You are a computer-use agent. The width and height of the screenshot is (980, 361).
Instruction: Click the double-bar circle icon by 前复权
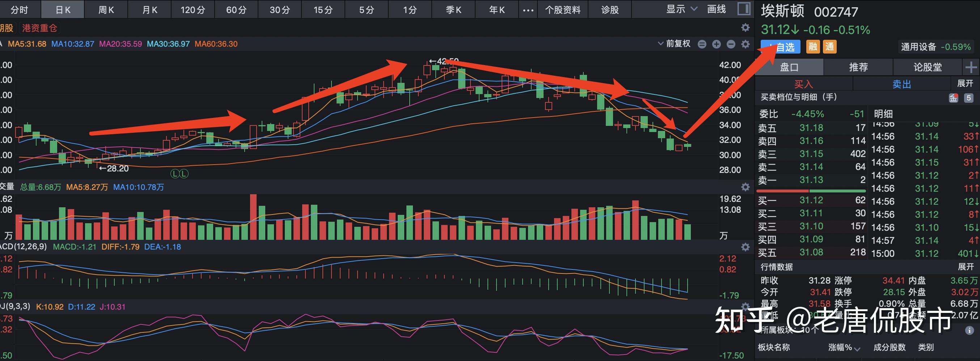tap(702, 44)
